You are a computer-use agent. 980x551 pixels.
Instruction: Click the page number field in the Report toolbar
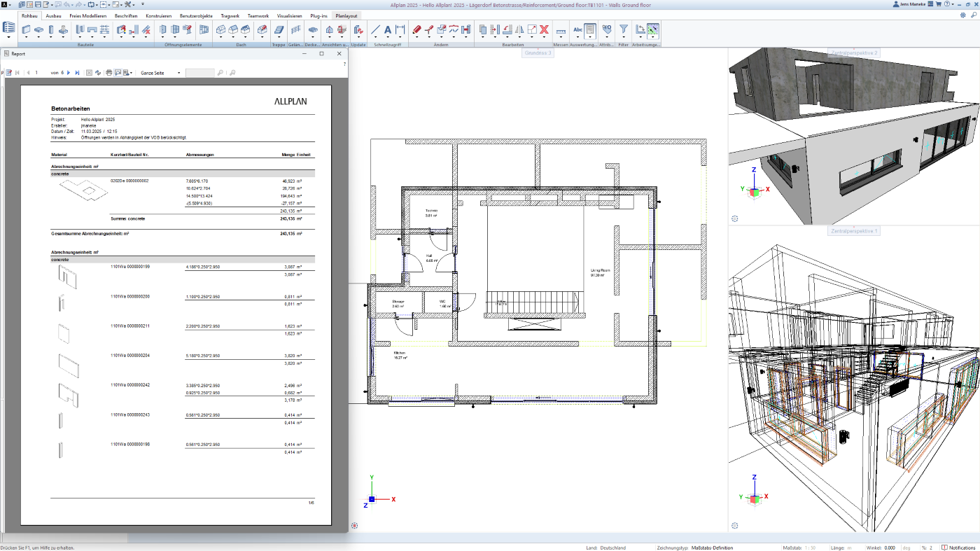pyautogui.click(x=41, y=73)
